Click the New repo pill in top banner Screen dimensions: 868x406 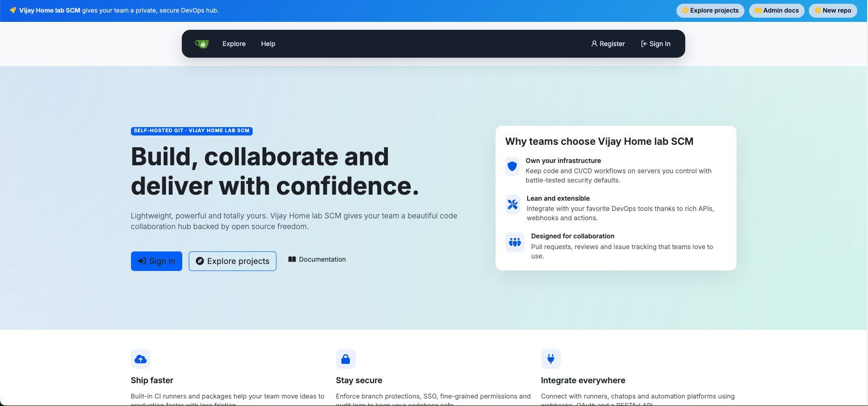point(833,10)
